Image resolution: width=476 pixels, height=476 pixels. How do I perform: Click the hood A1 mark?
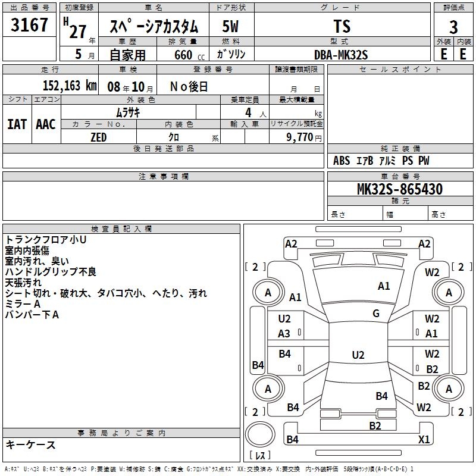[x=384, y=286]
